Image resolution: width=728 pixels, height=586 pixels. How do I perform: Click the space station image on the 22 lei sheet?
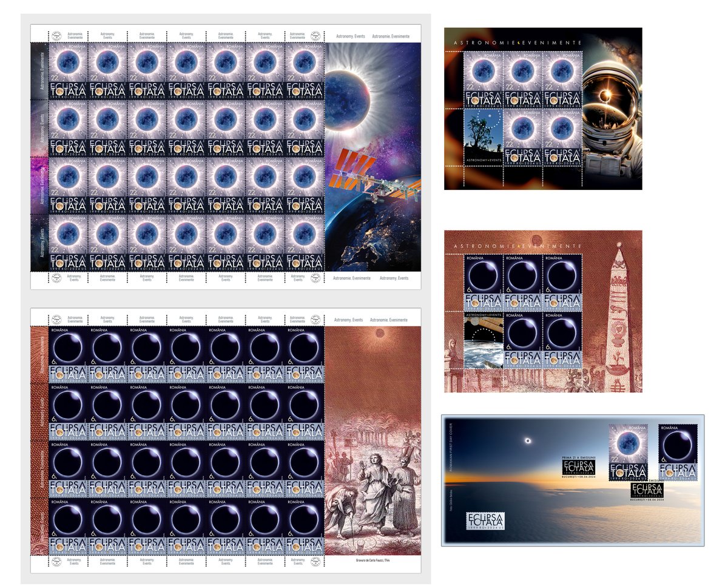coord(376,177)
